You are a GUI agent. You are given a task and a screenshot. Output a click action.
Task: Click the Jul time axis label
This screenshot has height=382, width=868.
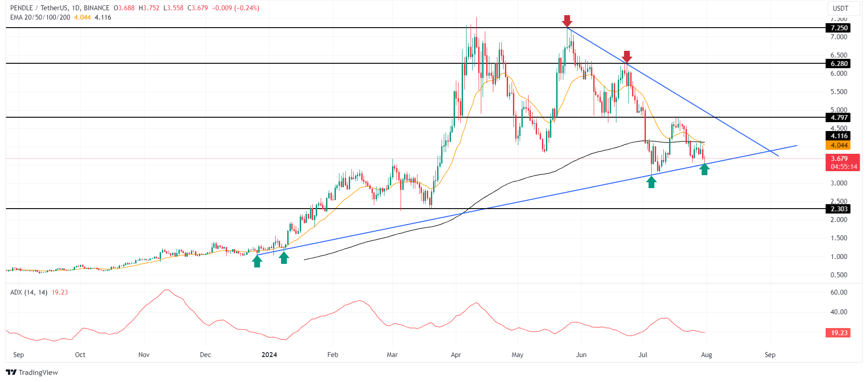(643, 355)
